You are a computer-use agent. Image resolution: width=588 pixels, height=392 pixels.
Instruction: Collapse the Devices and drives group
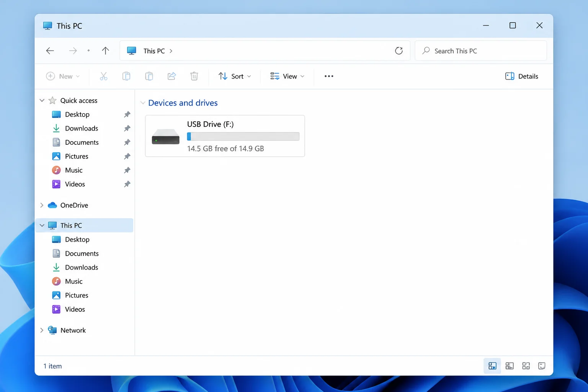pyautogui.click(x=143, y=103)
